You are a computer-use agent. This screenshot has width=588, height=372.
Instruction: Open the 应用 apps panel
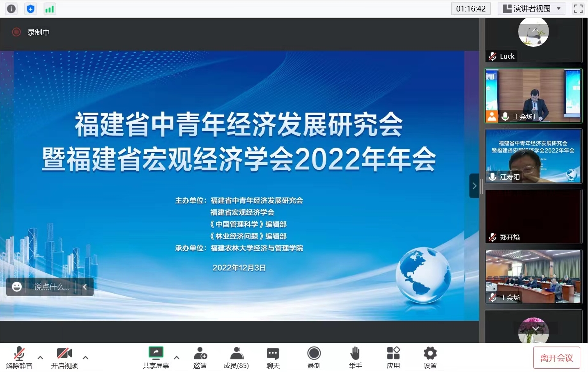point(393,358)
